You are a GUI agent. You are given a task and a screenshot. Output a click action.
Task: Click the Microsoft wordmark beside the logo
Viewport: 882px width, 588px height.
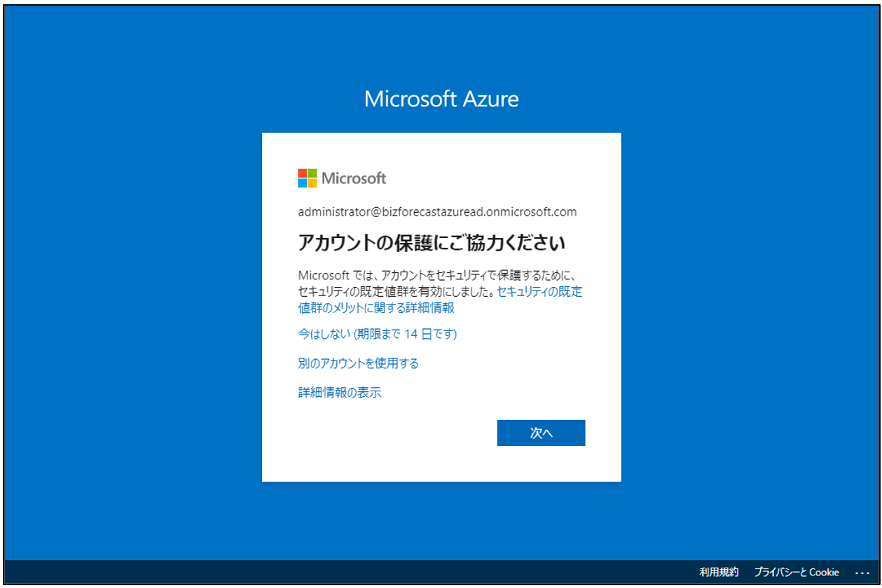pyautogui.click(x=354, y=178)
